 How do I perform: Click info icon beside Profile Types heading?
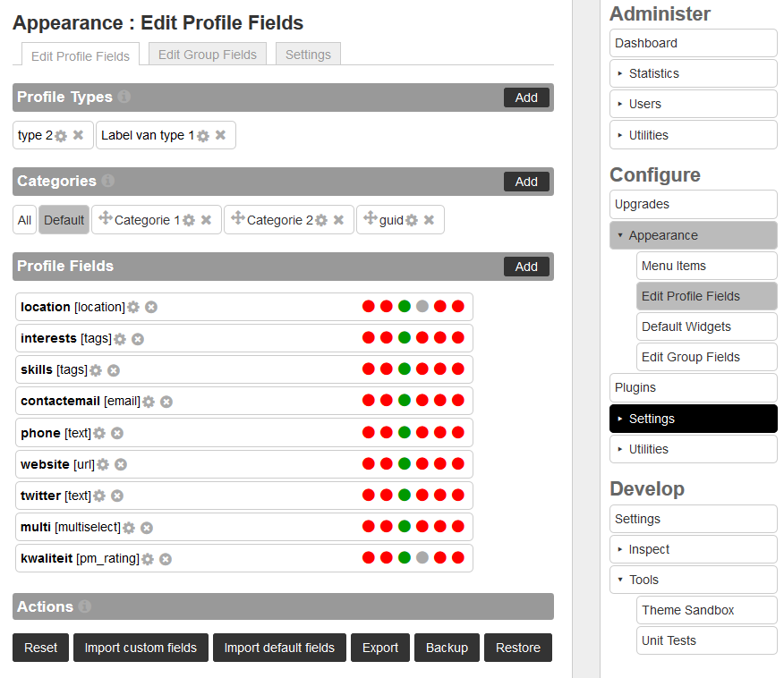tap(124, 97)
